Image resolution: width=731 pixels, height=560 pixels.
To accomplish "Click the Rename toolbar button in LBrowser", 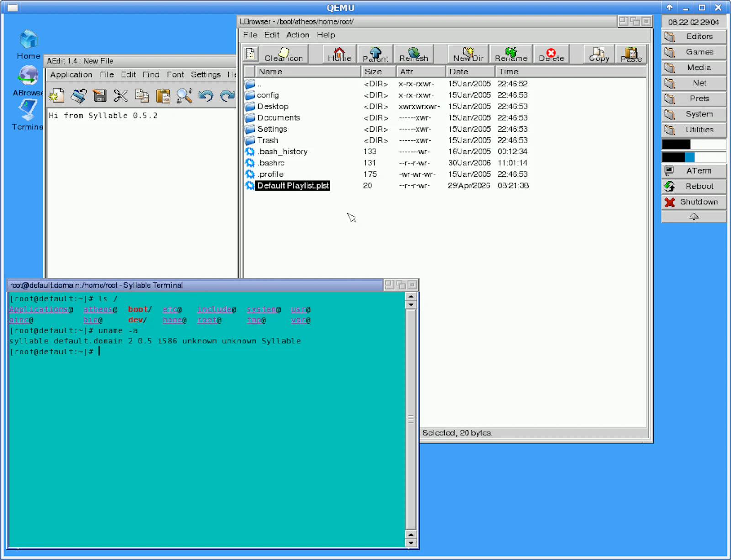I will (x=511, y=54).
